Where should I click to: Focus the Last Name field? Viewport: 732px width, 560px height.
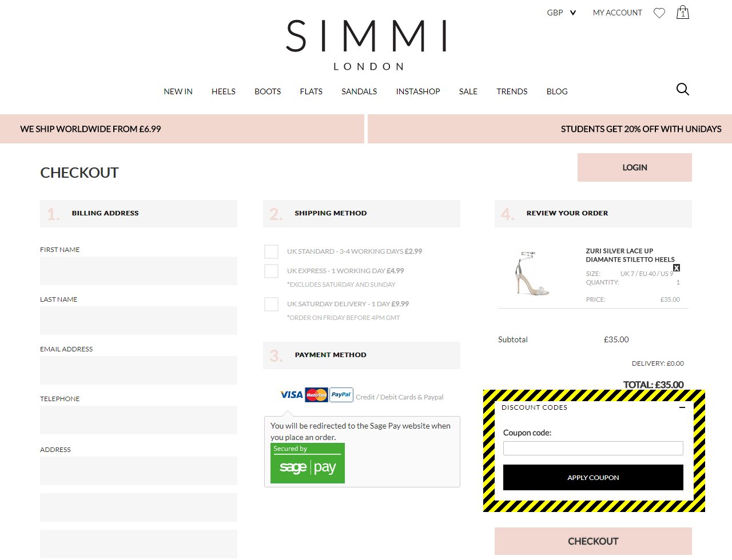point(138,321)
